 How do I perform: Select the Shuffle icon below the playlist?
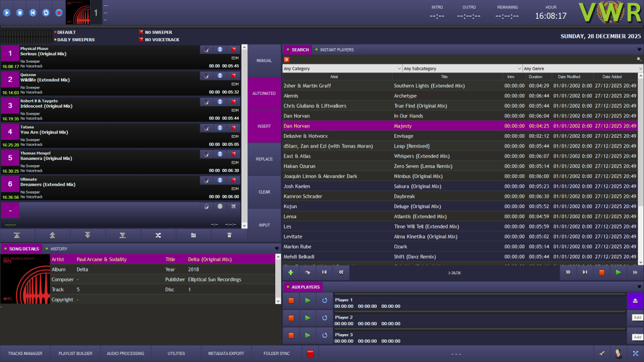click(x=158, y=235)
